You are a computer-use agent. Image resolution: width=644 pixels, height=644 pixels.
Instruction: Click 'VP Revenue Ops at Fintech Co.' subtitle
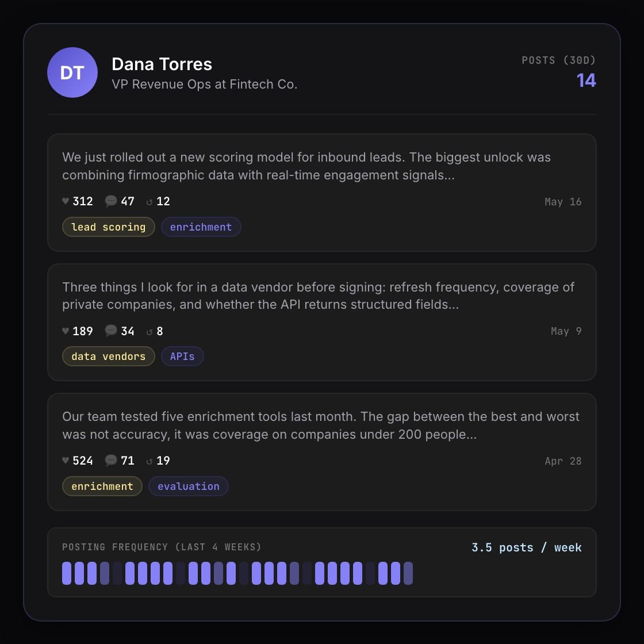coord(205,84)
